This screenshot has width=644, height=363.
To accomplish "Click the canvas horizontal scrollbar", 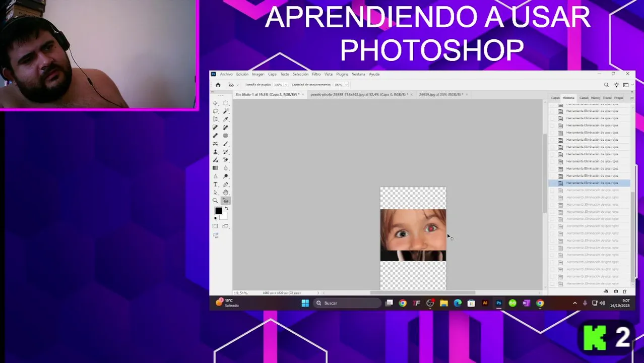I will tap(422, 292).
